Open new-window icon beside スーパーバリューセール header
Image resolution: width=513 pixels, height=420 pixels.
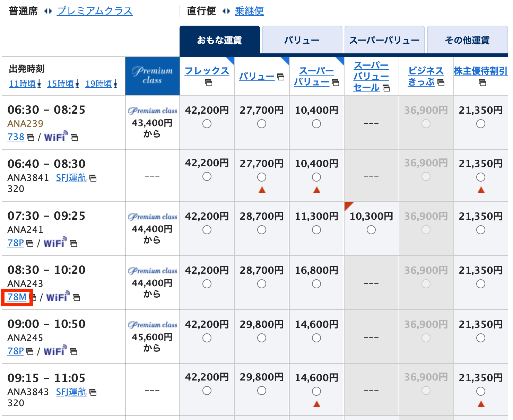coord(386,88)
